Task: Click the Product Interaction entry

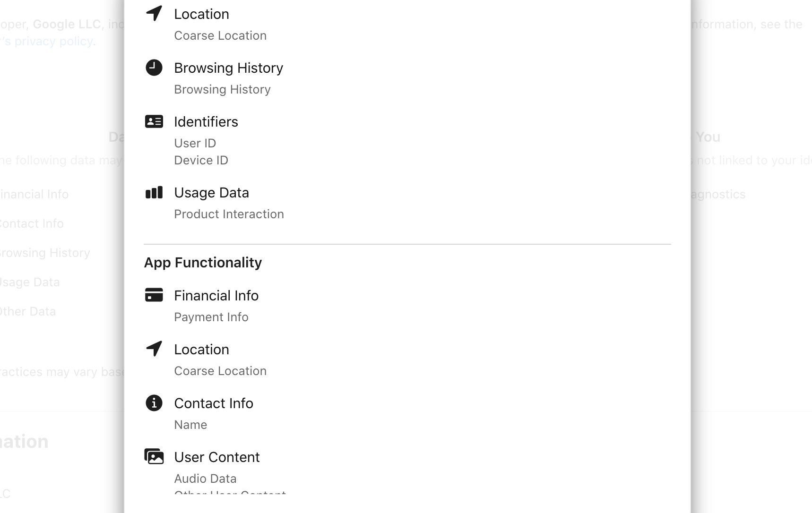Action: [229, 214]
